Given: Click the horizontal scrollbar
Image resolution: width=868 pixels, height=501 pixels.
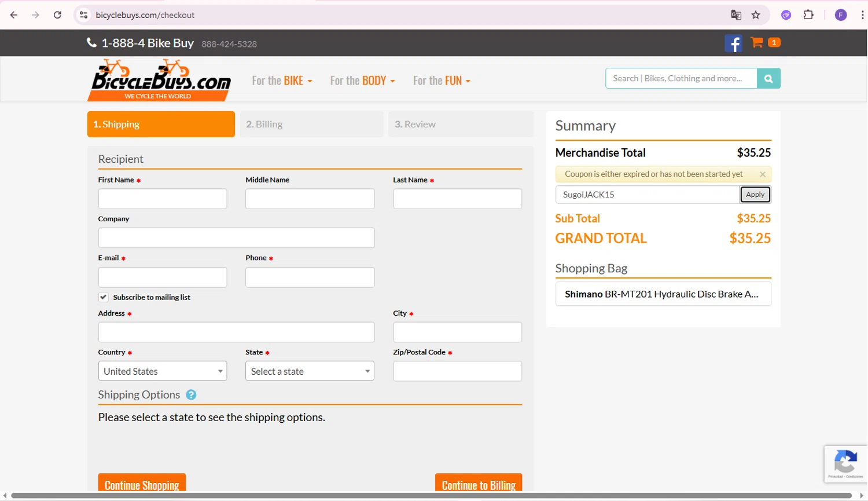Looking at the screenshot, I should coord(431,496).
